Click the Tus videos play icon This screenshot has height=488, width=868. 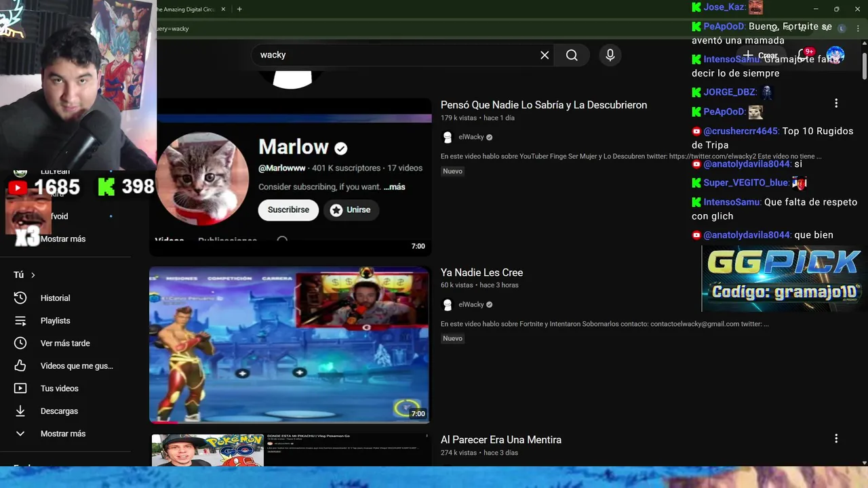20,388
